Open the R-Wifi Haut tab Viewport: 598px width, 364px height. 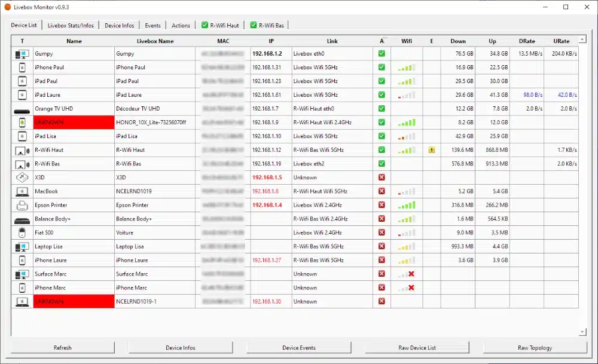pyautogui.click(x=220, y=26)
